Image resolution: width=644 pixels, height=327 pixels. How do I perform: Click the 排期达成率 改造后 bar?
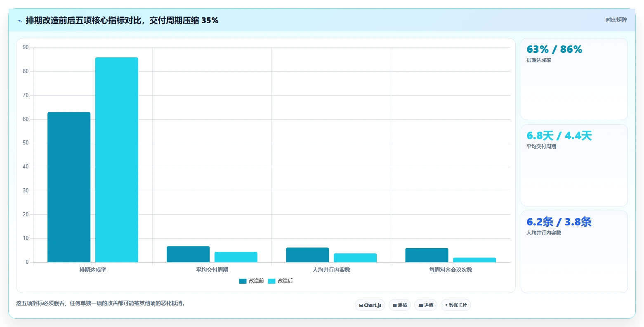(x=117, y=160)
